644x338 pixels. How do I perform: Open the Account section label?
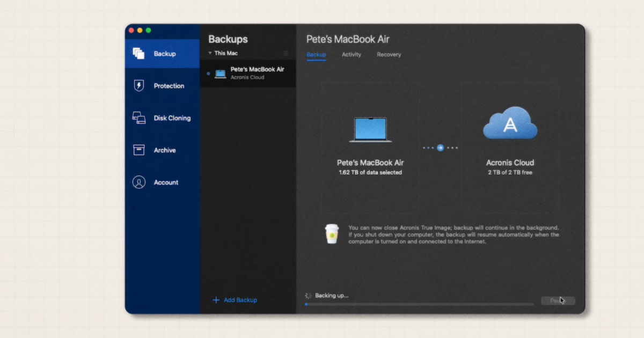(x=166, y=182)
